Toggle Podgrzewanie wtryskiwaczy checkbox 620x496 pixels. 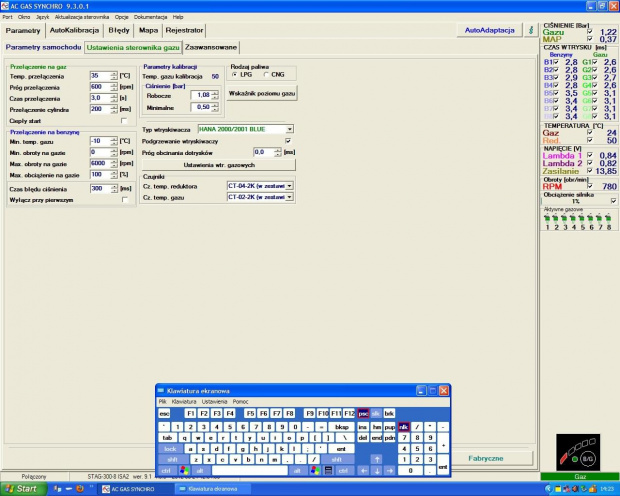coord(288,141)
